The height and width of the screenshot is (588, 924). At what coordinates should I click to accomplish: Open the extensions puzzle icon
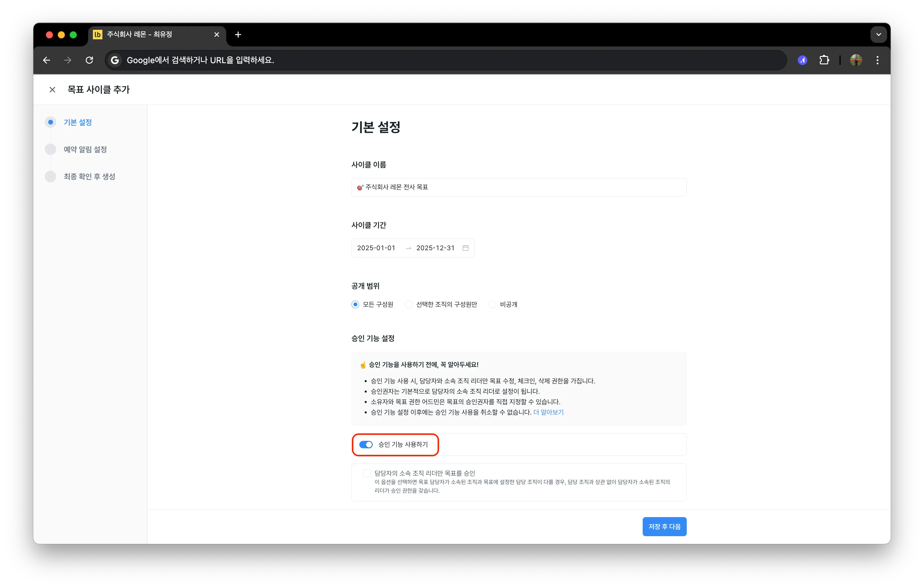[x=824, y=60]
